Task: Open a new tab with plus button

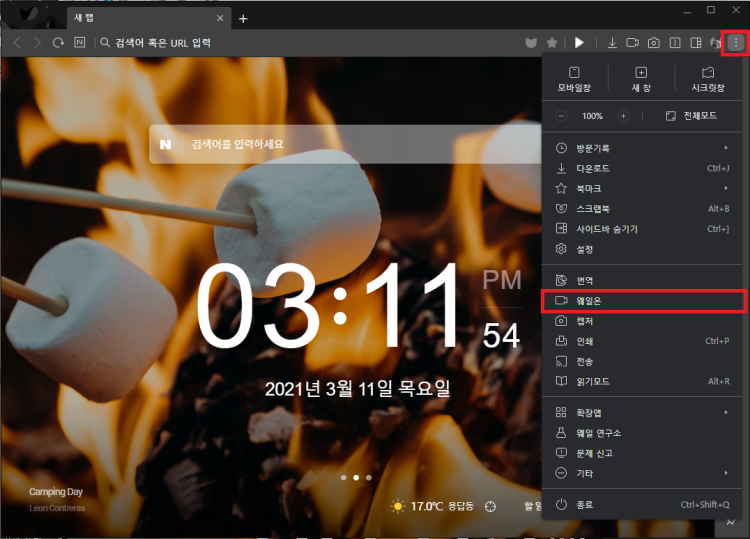Action: (243, 19)
